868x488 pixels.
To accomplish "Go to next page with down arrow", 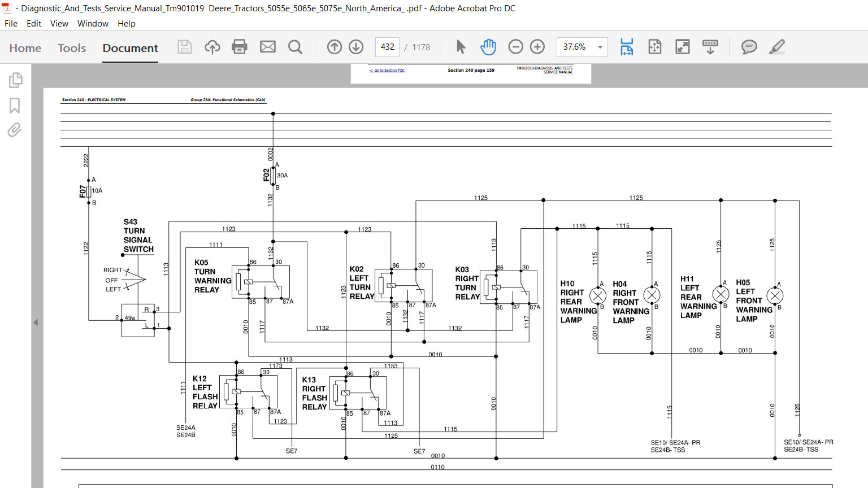I will click(356, 47).
